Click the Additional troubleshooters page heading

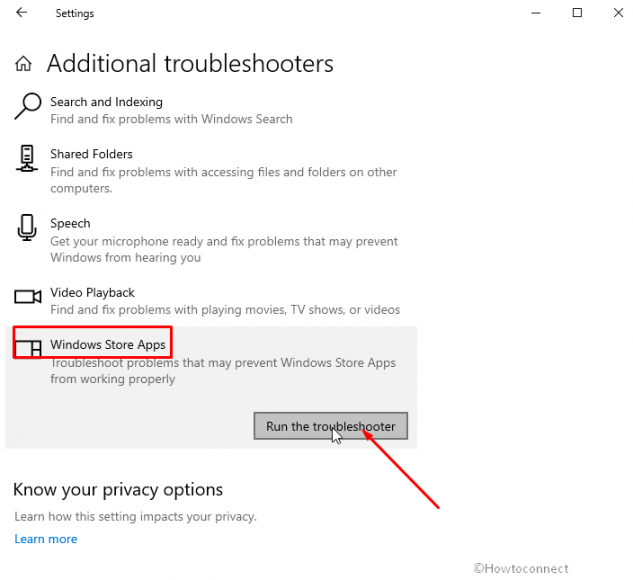(x=190, y=63)
